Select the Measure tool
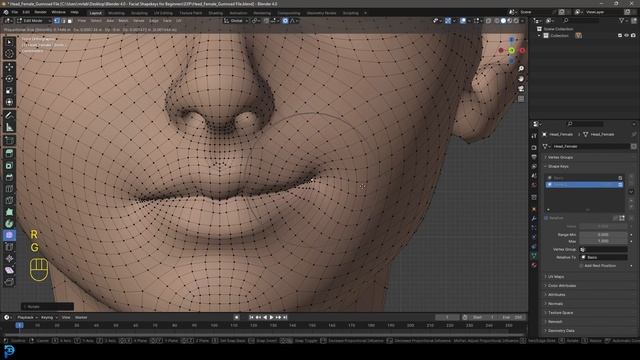 pyautogui.click(x=9, y=127)
